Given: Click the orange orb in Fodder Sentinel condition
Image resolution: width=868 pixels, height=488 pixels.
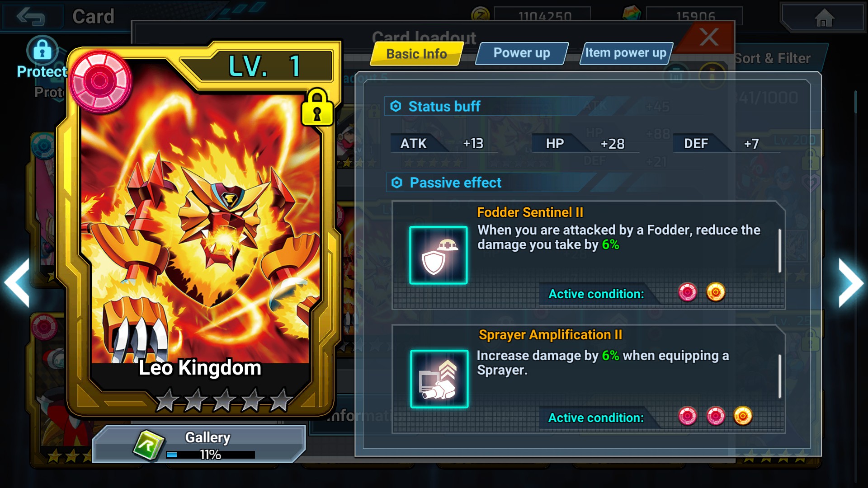Looking at the screenshot, I should click(x=715, y=292).
